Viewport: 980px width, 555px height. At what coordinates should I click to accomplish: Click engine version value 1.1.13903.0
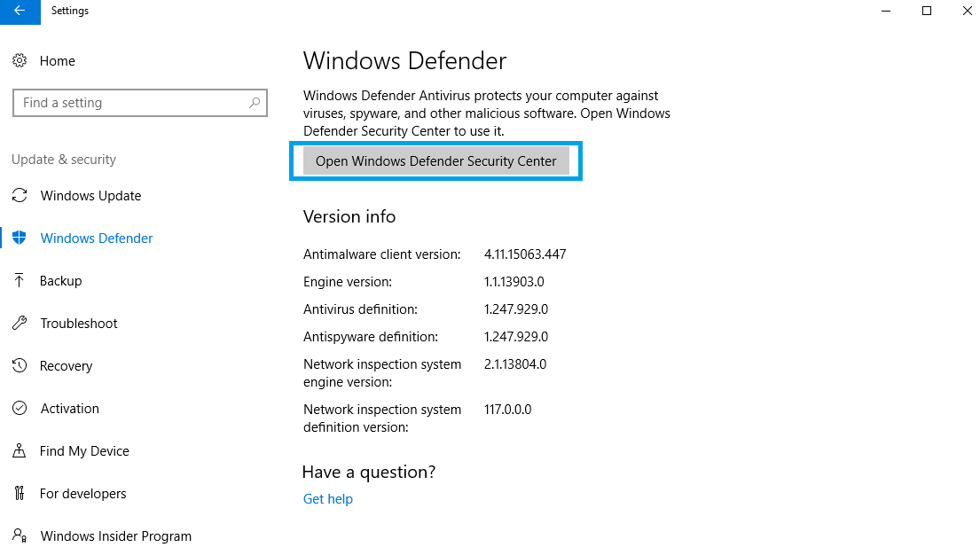pos(514,282)
